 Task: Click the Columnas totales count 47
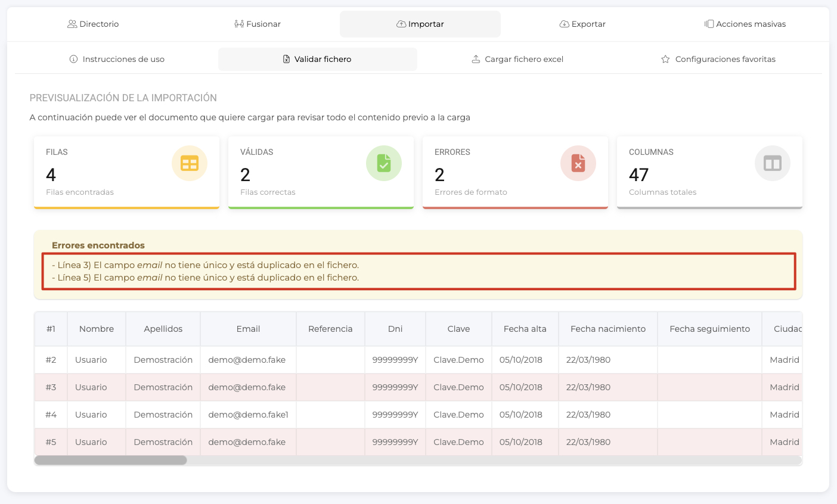click(x=638, y=175)
